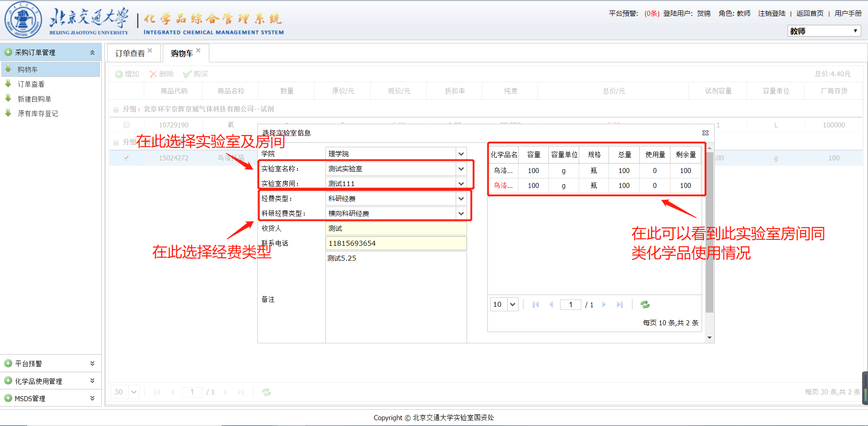Click the 用户手册 link
The width and height of the screenshot is (868, 426).
848,14
